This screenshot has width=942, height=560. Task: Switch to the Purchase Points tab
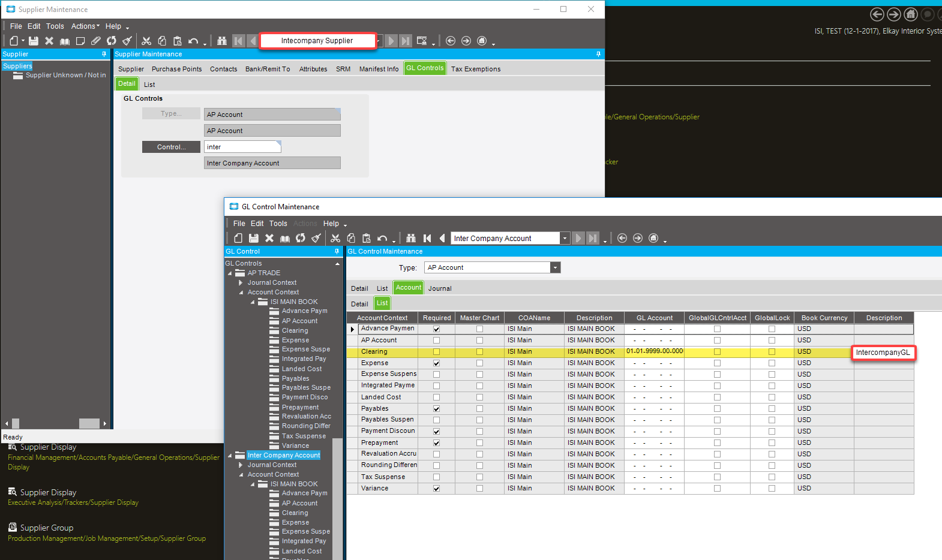point(176,69)
